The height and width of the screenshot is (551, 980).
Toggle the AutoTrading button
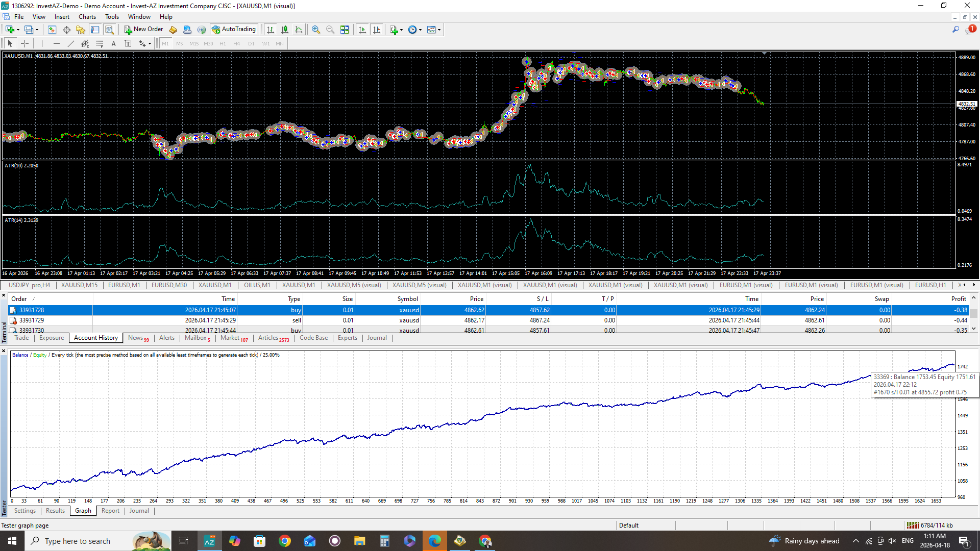click(234, 30)
